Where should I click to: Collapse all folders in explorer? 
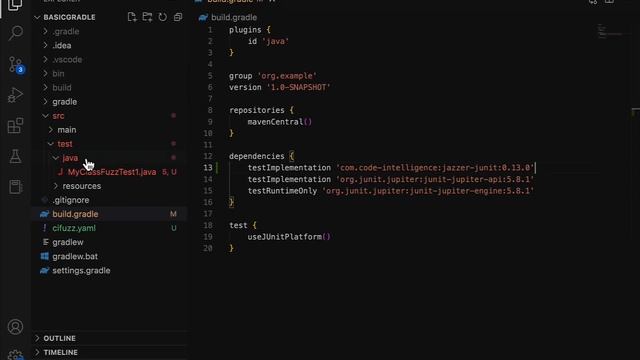178,17
